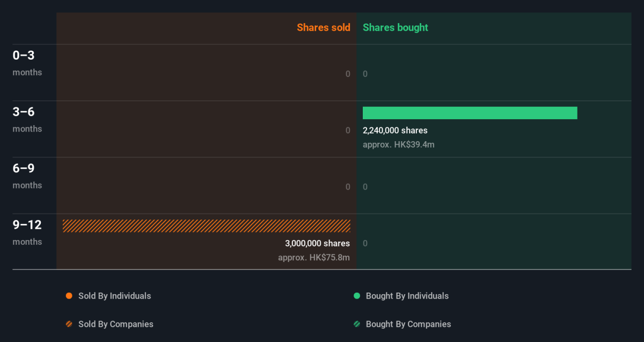Click the '3,000,000 shares' value label
Image resolution: width=644 pixels, height=342 pixels.
317,243
